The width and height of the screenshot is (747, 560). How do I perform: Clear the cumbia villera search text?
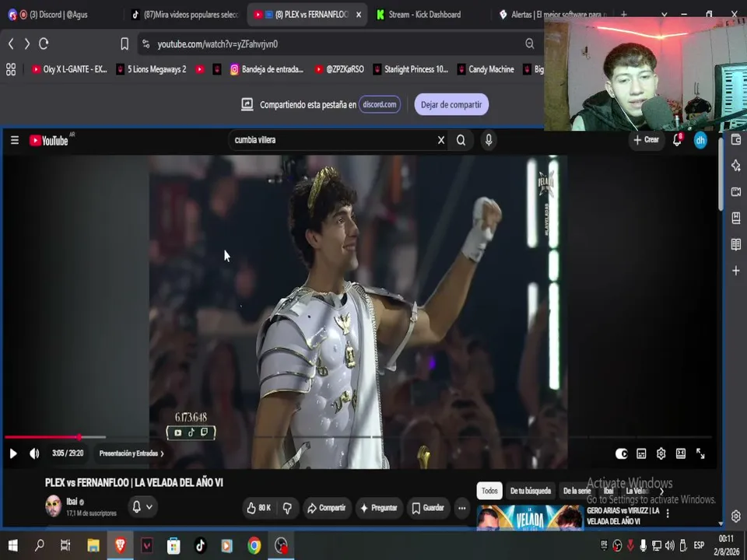[x=440, y=140]
